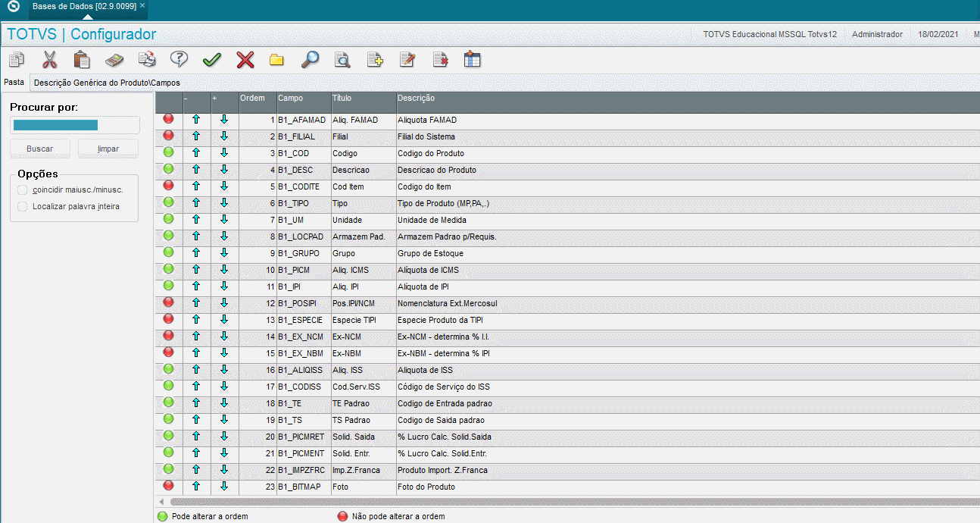
Task: Move B1_TE row up with arrow
Action: point(196,403)
